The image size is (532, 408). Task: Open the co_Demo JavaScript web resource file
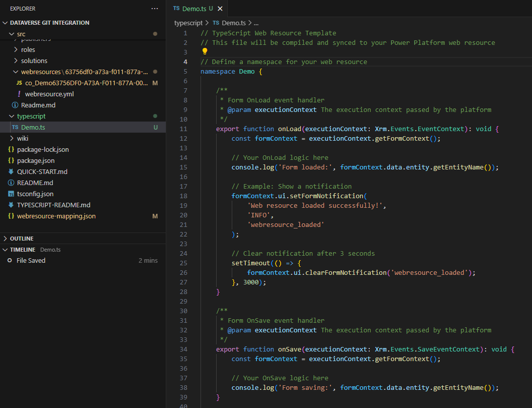click(x=83, y=83)
